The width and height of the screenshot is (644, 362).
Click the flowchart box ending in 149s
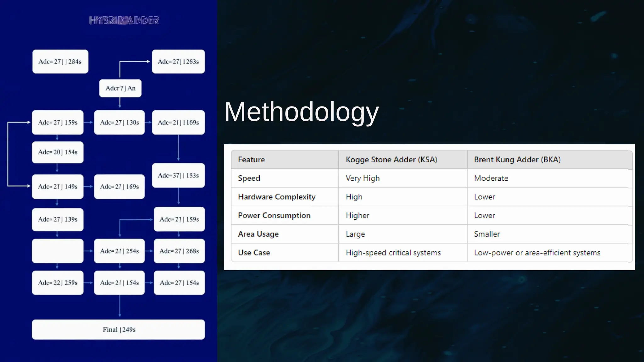click(x=58, y=187)
